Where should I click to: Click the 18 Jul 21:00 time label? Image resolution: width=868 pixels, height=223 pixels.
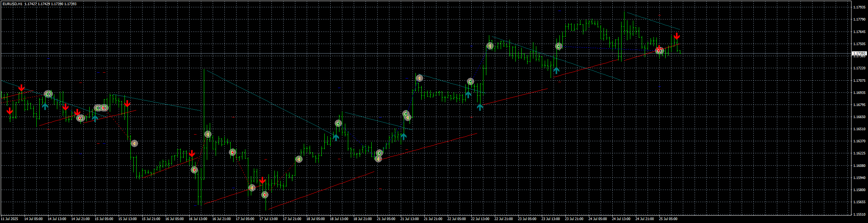coord(363,219)
